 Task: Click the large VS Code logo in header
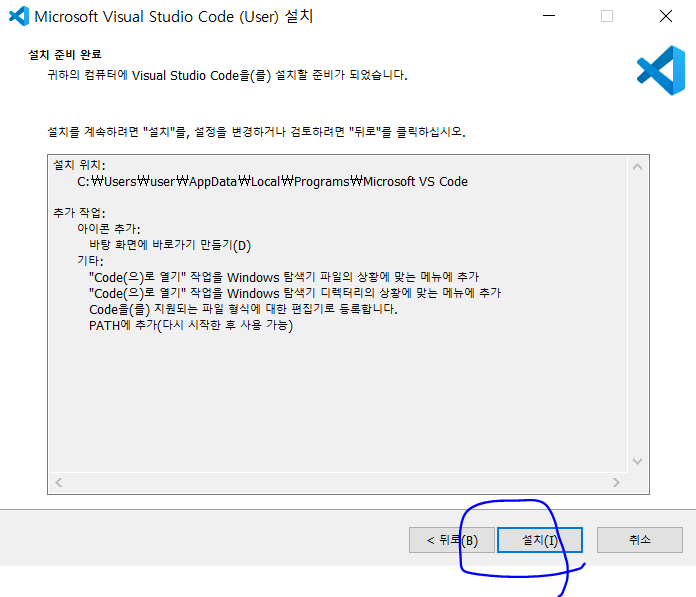click(x=661, y=70)
